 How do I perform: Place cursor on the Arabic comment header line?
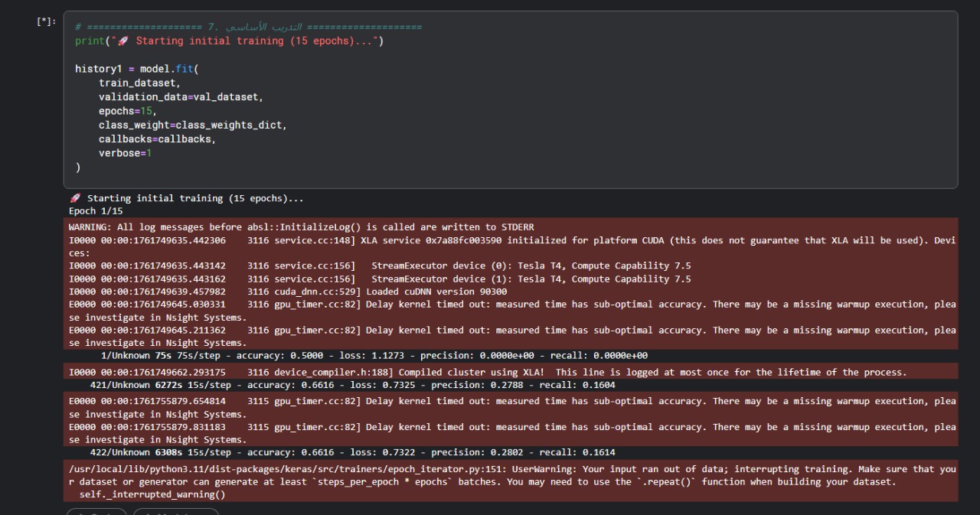point(248,28)
